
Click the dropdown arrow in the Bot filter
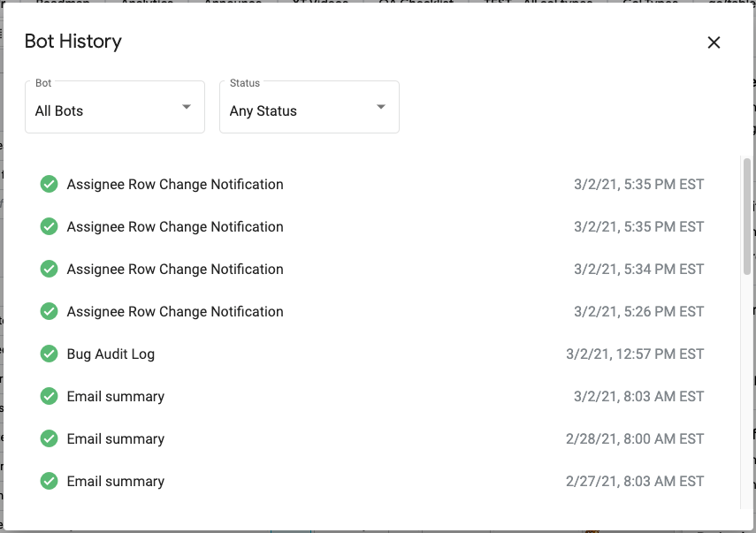[x=187, y=106]
